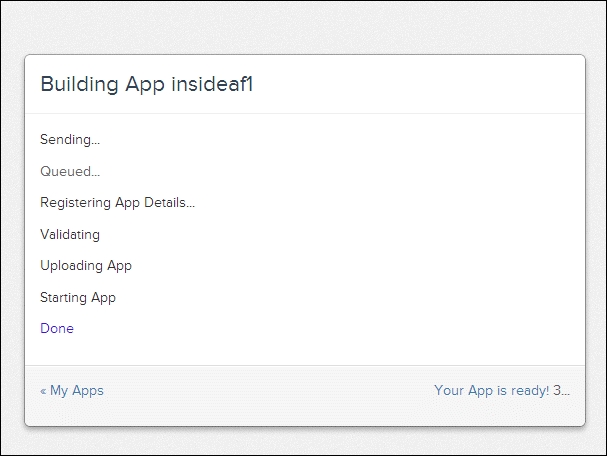This screenshot has width=607, height=456.
Task: Go back via the « My Apps link
Action: pyautogui.click(x=72, y=391)
